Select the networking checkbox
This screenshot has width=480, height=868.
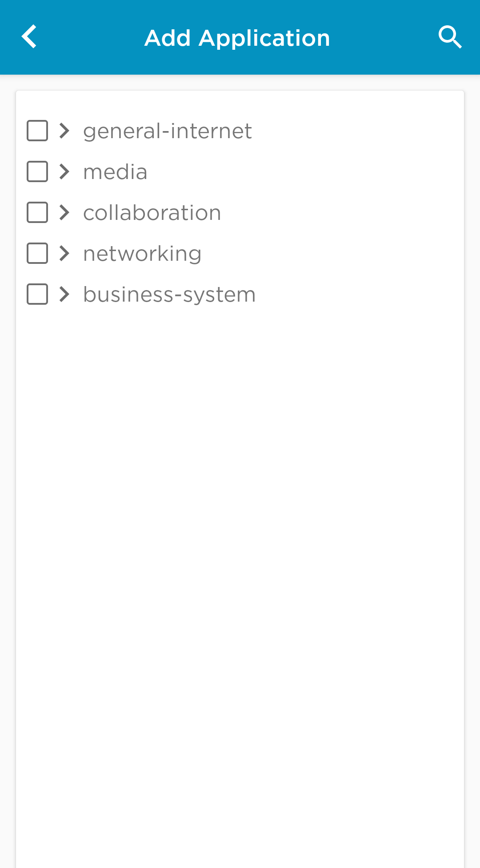[37, 253]
